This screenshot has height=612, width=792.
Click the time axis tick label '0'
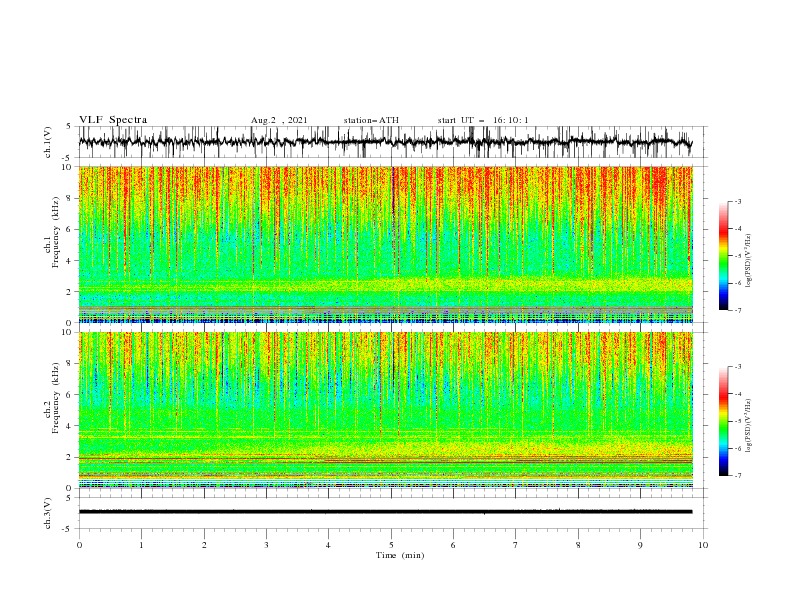[x=79, y=545]
